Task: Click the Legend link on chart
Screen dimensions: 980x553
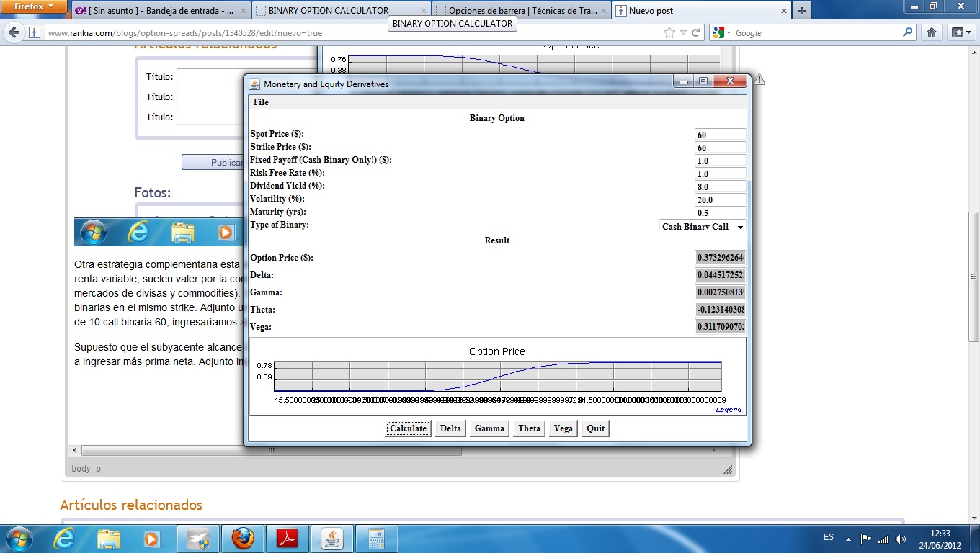Action: pyautogui.click(x=729, y=410)
